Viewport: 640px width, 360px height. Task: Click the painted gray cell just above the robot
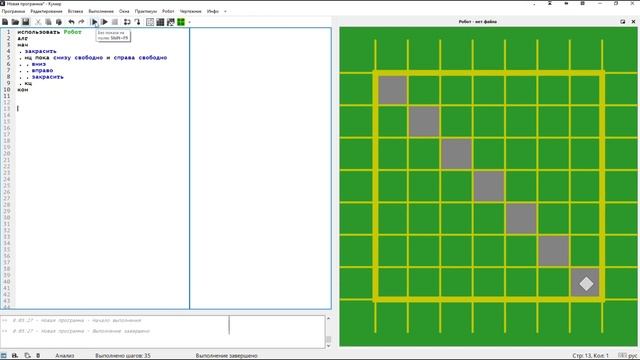pyautogui.click(x=553, y=251)
